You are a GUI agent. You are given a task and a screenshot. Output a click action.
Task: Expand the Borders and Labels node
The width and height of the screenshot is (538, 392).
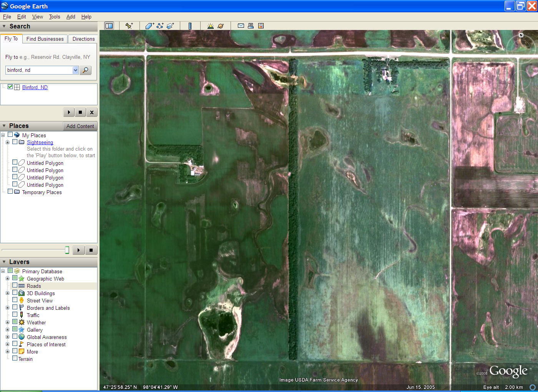[x=7, y=308]
